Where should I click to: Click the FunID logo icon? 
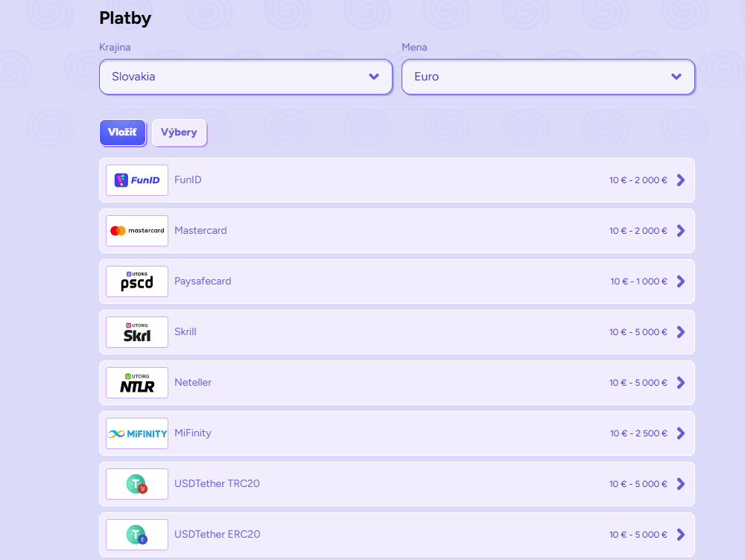(137, 180)
